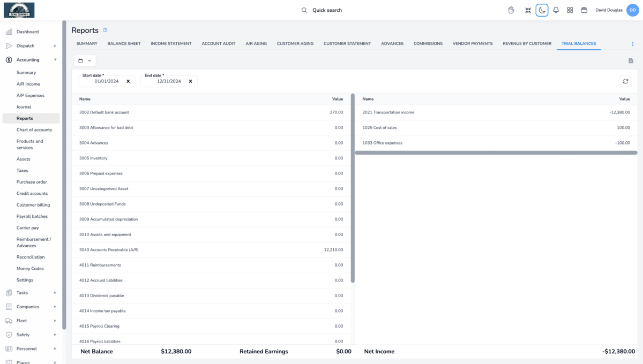Open the calendar date range dropdown

[85, 61]
